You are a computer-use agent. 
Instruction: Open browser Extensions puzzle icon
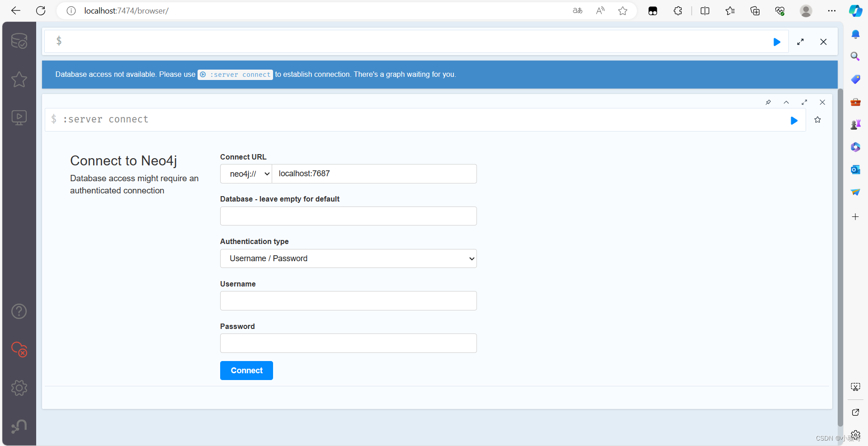click(x=678, y=11)
